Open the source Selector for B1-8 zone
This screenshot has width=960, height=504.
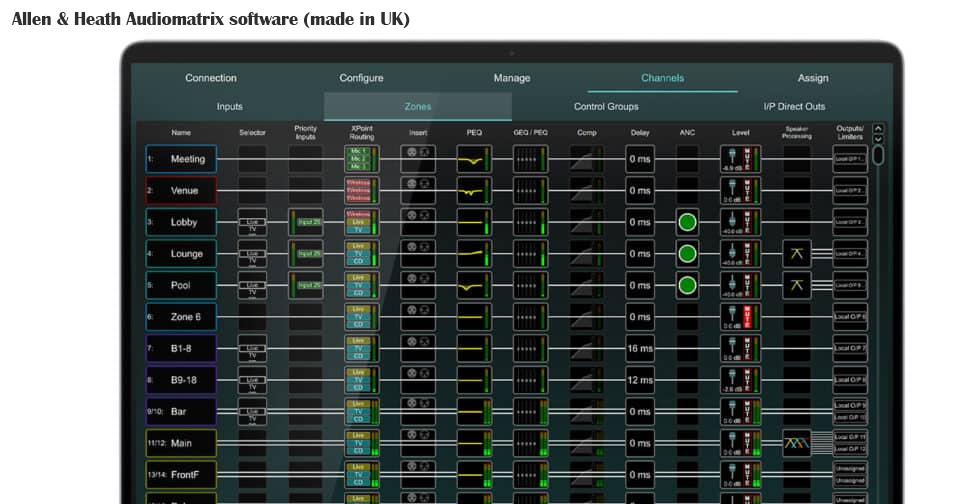coord(252,349)
